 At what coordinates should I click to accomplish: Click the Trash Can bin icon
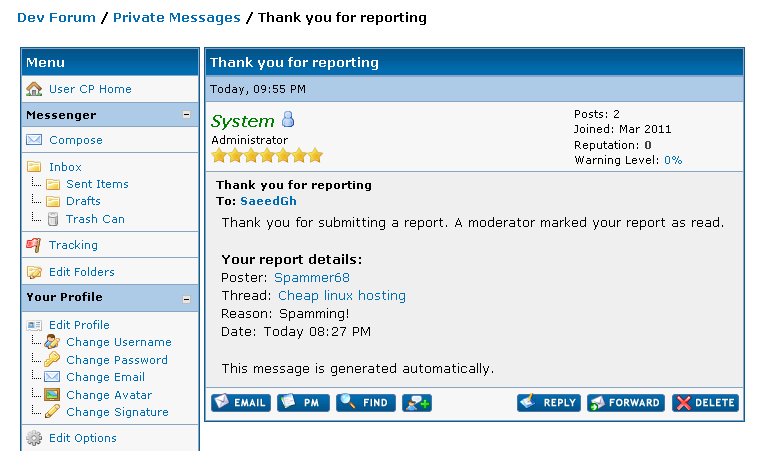pyautogui.click(x=53, y=219)
